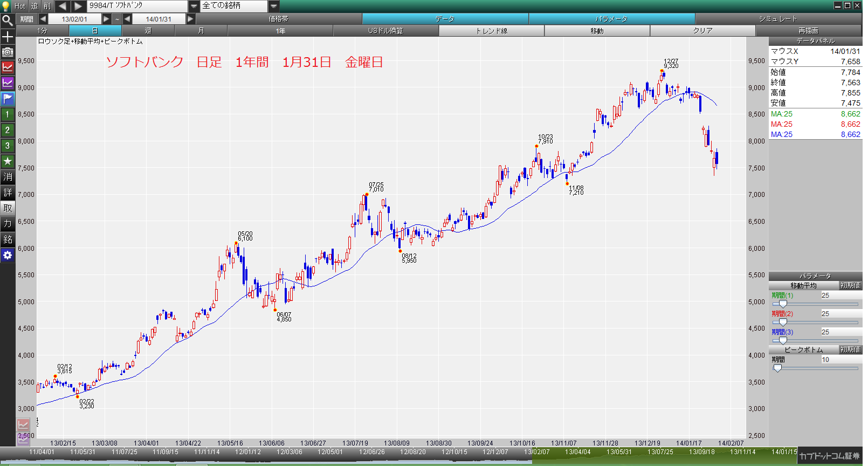Image resolution: width=868 pixels, height=466 pixels.
Task: Click the 9984/T ソフトバンク stock code field
Action: [x=137, y=6]
